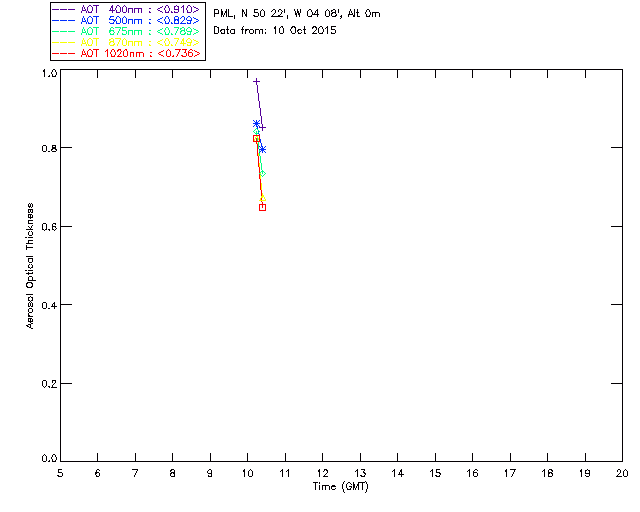The height and width of the screenshot is (512, 640).
Task: Click the AOT 870nm legend entry
Action: click(126, 42)
